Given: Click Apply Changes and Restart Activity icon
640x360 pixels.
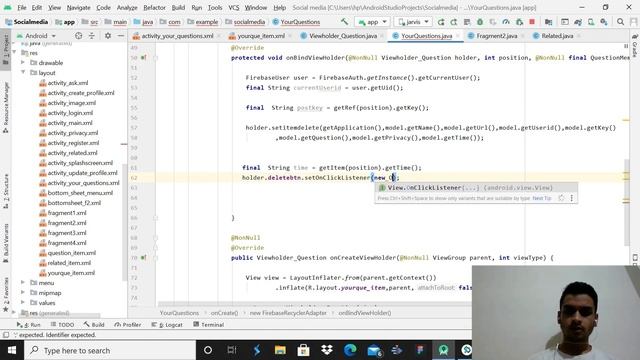Looking at the screenshot, I should tap(454, 22).
